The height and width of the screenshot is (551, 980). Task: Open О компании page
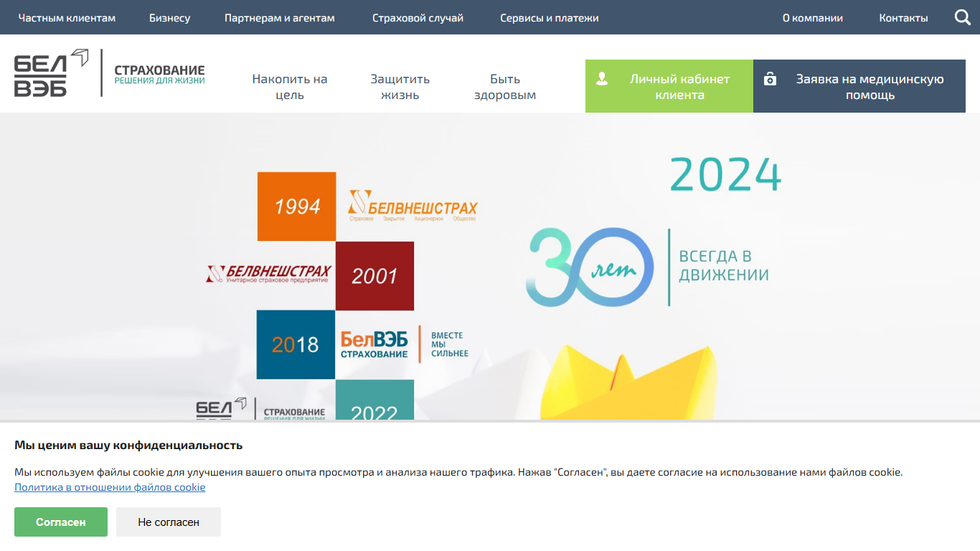[812, 18]
